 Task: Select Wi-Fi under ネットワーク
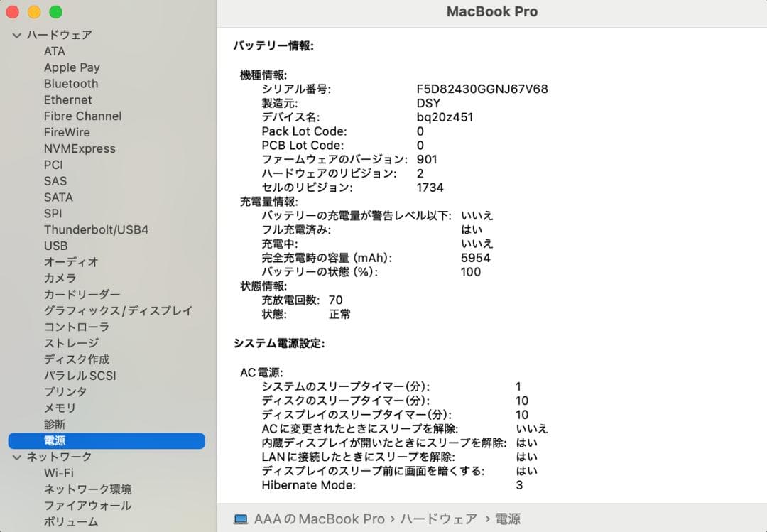coord(60,472)
